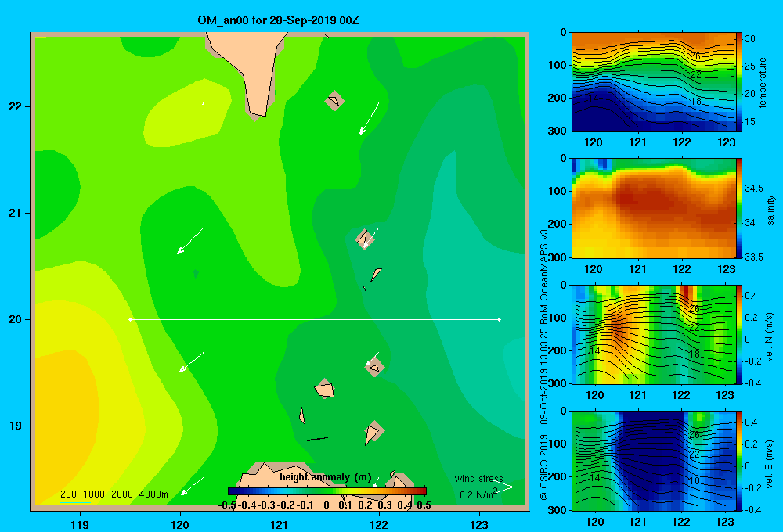
Task: Click the "1000" bathymetry contour legend entry
Action: [x=93, y=494]
